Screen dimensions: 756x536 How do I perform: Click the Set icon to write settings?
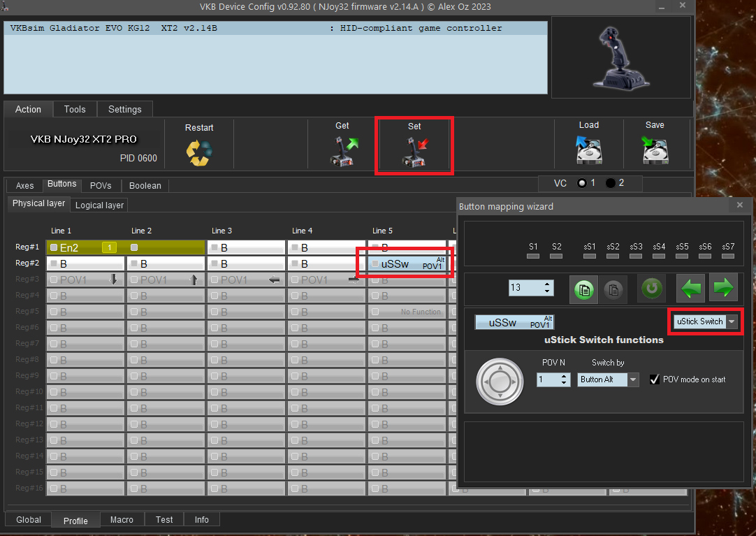[415, 152]
